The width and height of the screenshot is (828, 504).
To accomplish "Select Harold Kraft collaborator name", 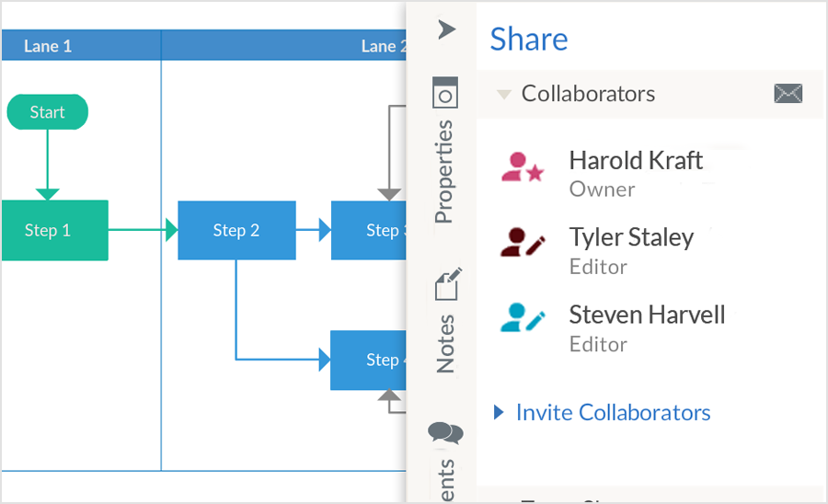I will pos(636,160).
